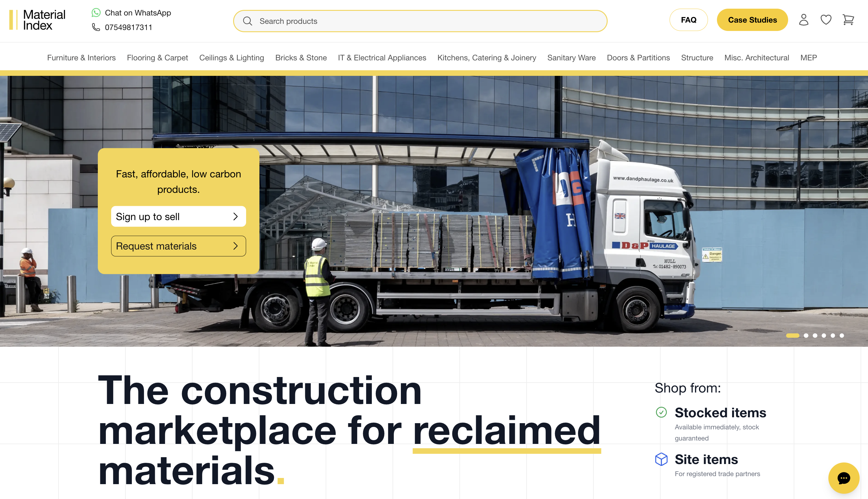Click the WhatsApp chat icon

pyautogui.click(x=96, y=13)
